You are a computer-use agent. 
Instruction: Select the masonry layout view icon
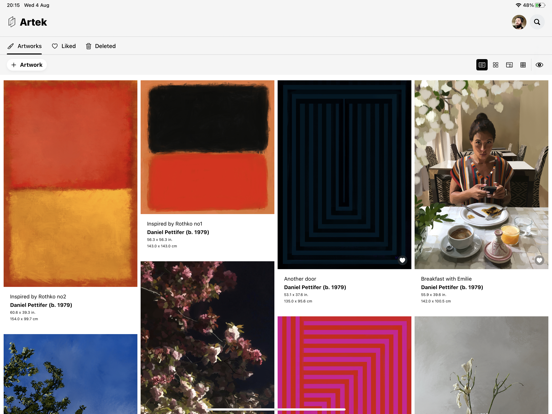pyautogui.click(x=482, y=65)
